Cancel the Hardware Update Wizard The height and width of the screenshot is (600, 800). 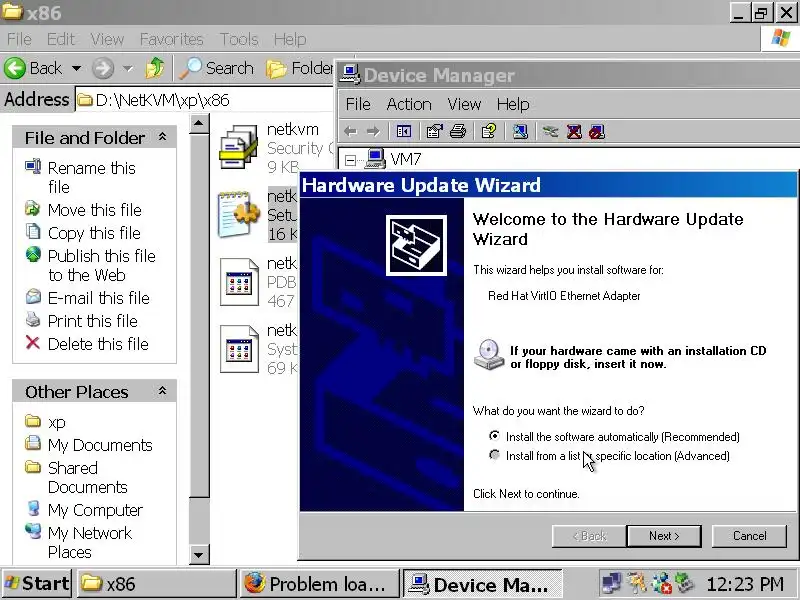click(x=749, y=536)
